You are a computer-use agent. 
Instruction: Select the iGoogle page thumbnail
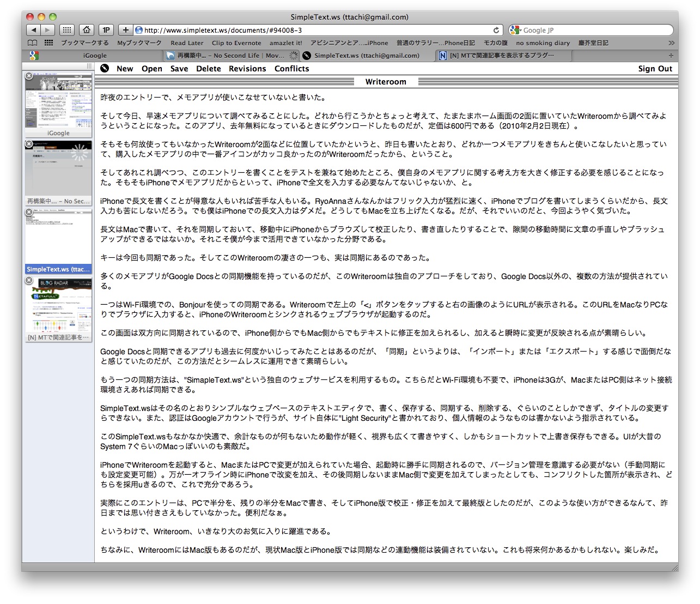point(58,104)
